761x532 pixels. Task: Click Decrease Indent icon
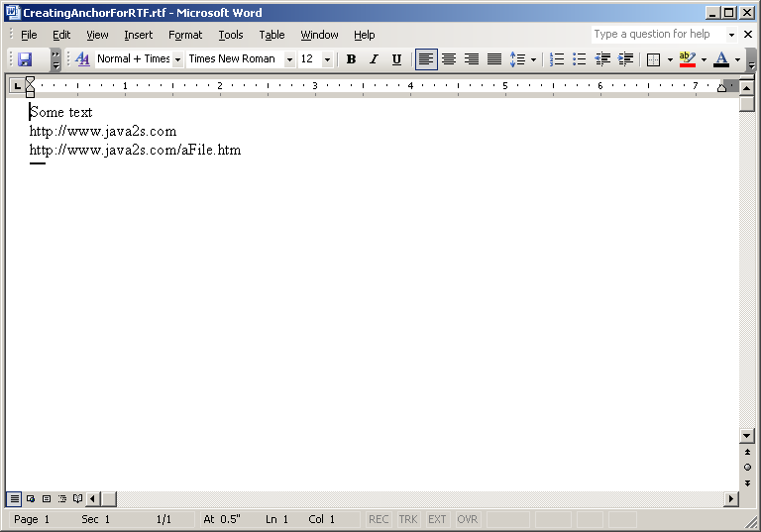[602, 59]
